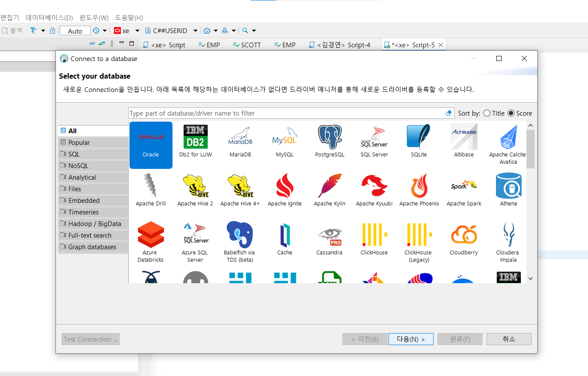This screenshot has width=588, height=376.
Task: Filter by SQL category
Action: point(93,154)
